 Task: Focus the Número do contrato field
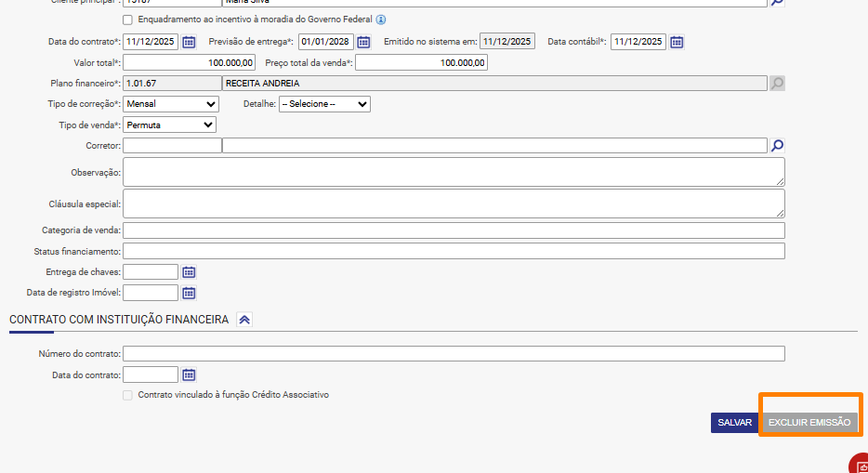tap(454, 353)
